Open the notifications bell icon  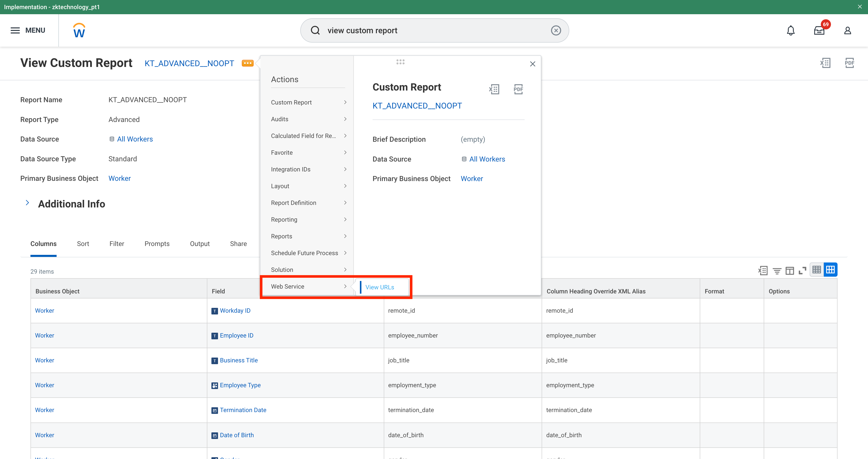[791, 31]
